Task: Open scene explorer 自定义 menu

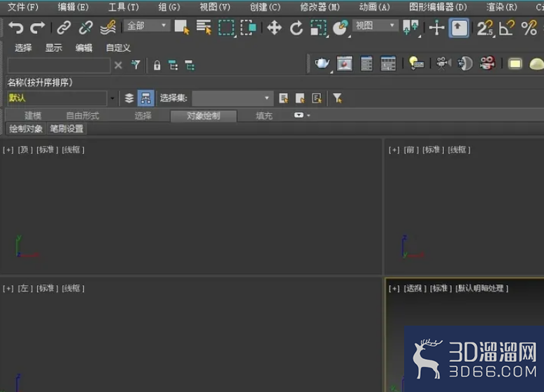Action: [118, 48]
